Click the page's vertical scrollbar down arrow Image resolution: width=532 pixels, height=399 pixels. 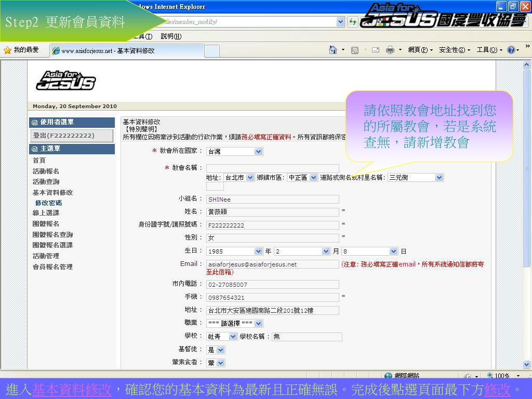click(x=527, y=365)
